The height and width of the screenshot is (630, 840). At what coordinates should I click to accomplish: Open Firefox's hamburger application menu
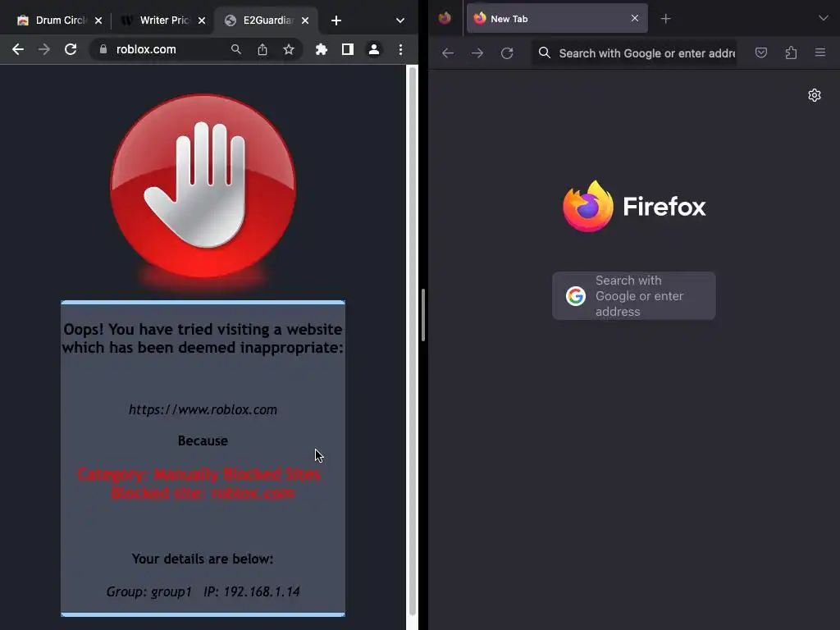(x=820, y=52)
